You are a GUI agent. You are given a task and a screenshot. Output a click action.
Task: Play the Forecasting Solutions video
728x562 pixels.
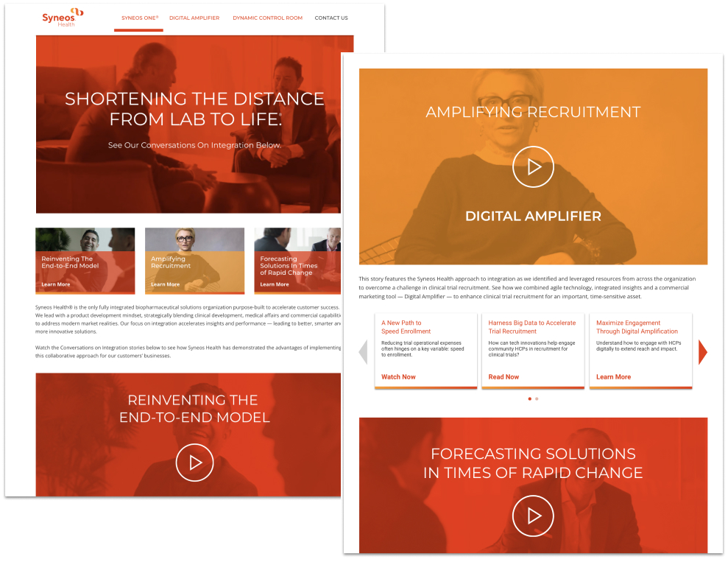pos(533,516)
